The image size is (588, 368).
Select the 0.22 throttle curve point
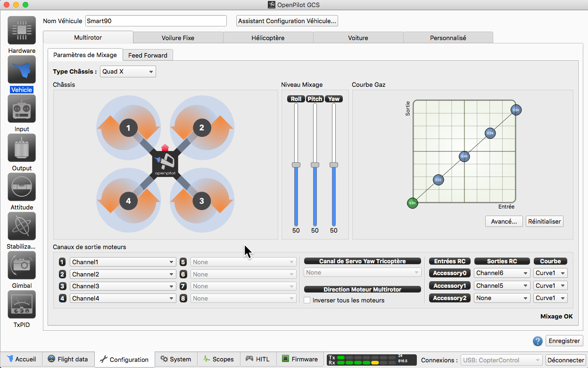point(439,180)
